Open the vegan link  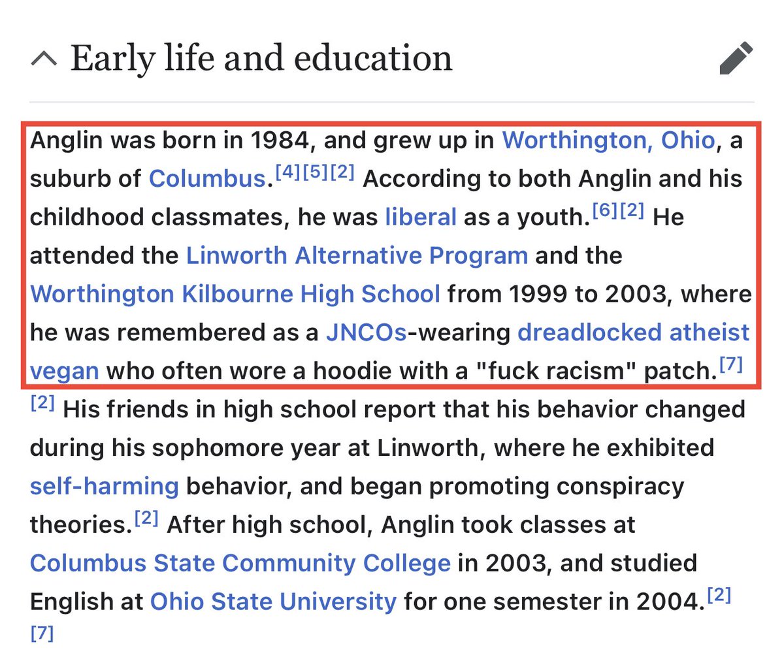click(x=64, y=371)
